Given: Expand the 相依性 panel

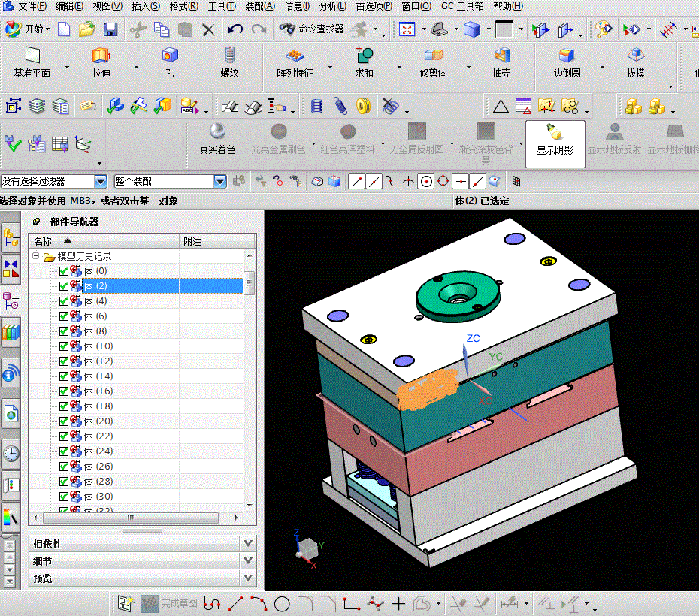Looking at the screenshot, I should click(x=248, y=543).
